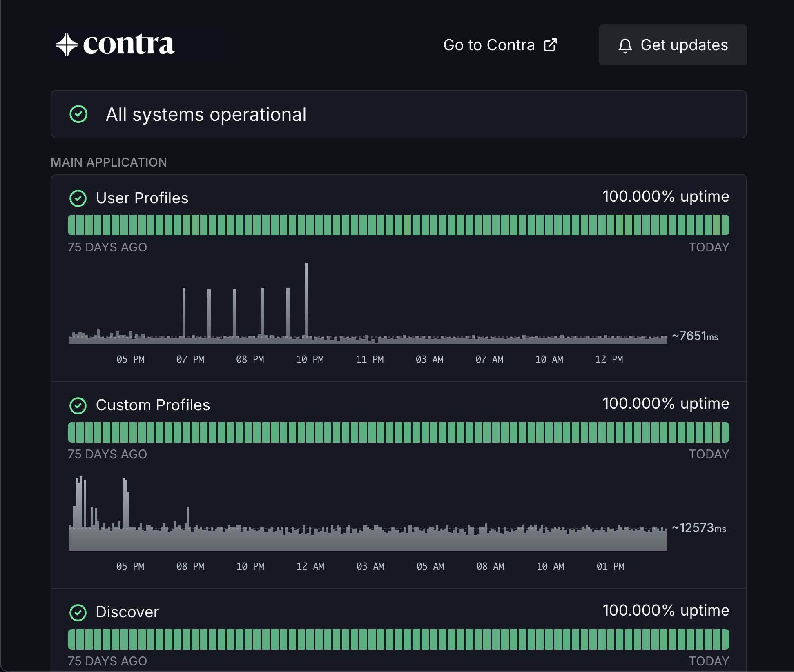Click the 07 AM label under User Profiles chart

[489, 359]
